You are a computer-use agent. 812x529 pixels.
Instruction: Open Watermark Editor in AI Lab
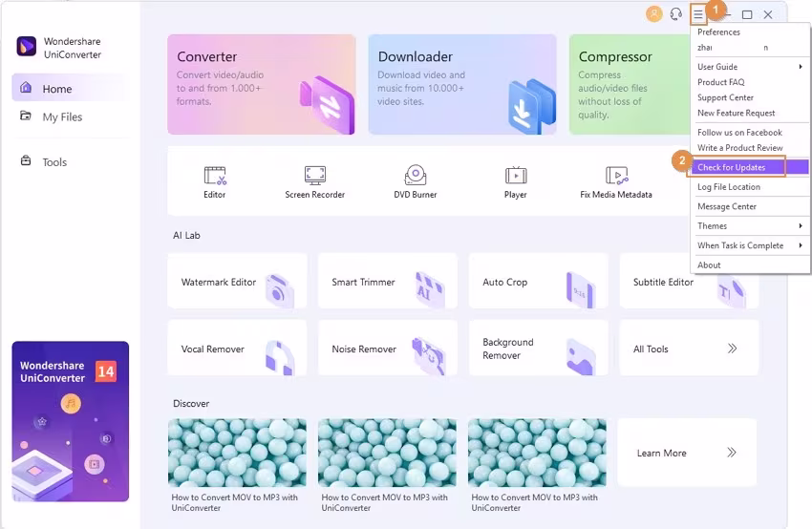pyautogui.click(x=237, y=281)
